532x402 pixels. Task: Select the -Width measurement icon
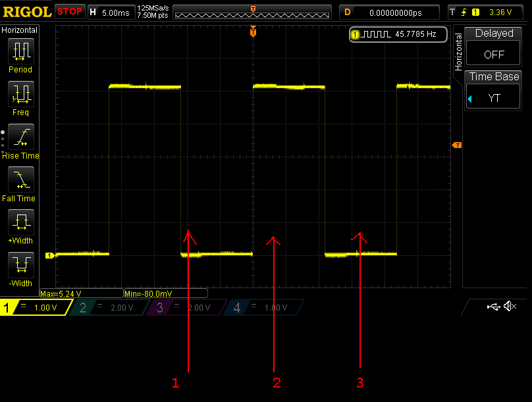pyautogui.click(x=20, y=264)
